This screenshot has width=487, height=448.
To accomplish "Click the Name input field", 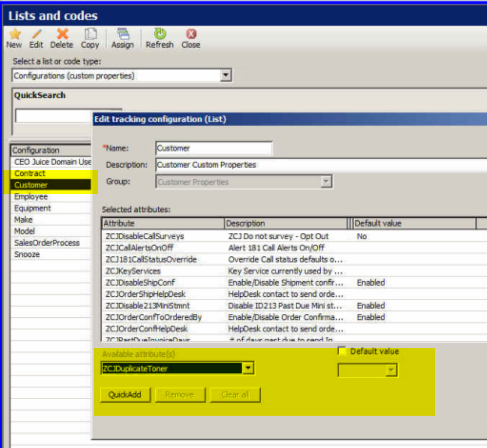I will (214, 148).
